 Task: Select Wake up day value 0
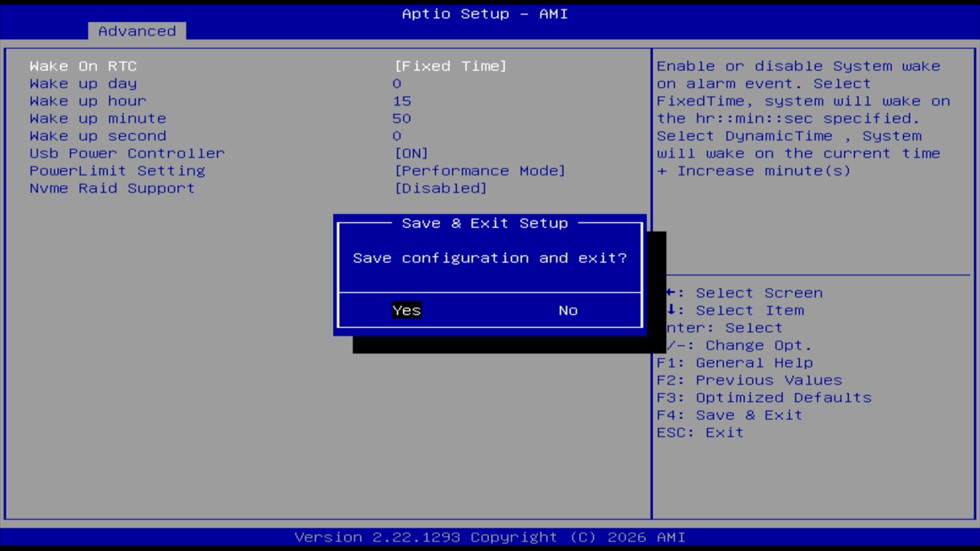pos(397,83)
